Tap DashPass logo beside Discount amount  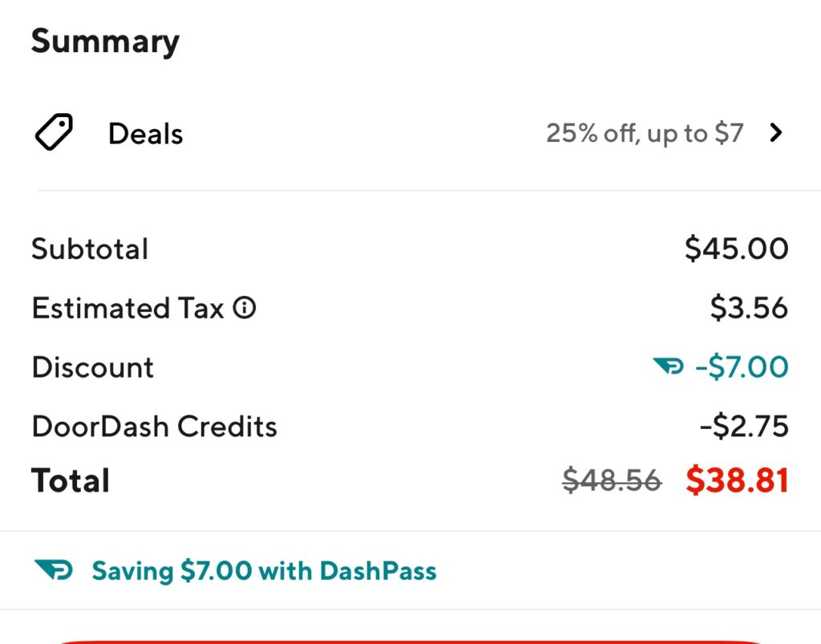point(668,366)
